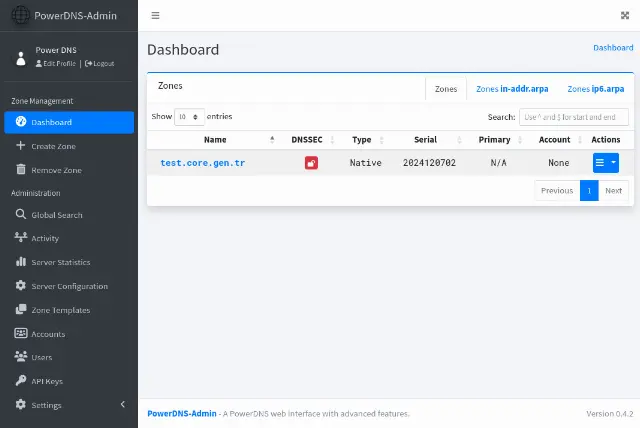Click the Native type cell
This screenshot has width=640, height=428.
[366, 163]
